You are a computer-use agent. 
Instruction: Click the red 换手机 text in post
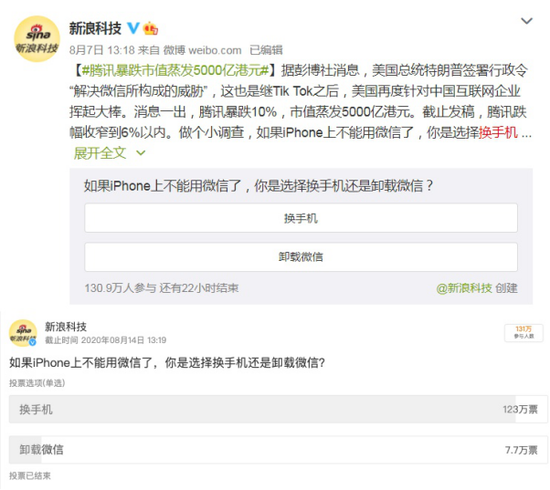pyautogui.click(x=498, y=133)
